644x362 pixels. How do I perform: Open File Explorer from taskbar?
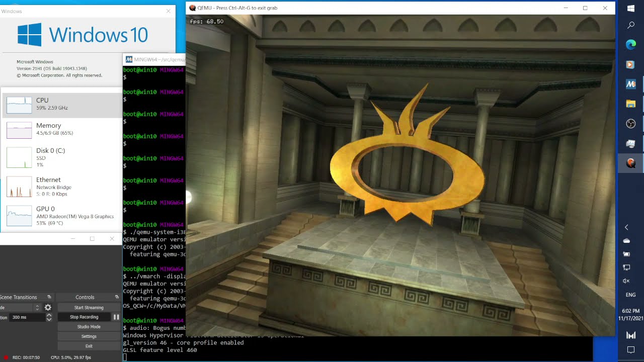pos(631,104)
